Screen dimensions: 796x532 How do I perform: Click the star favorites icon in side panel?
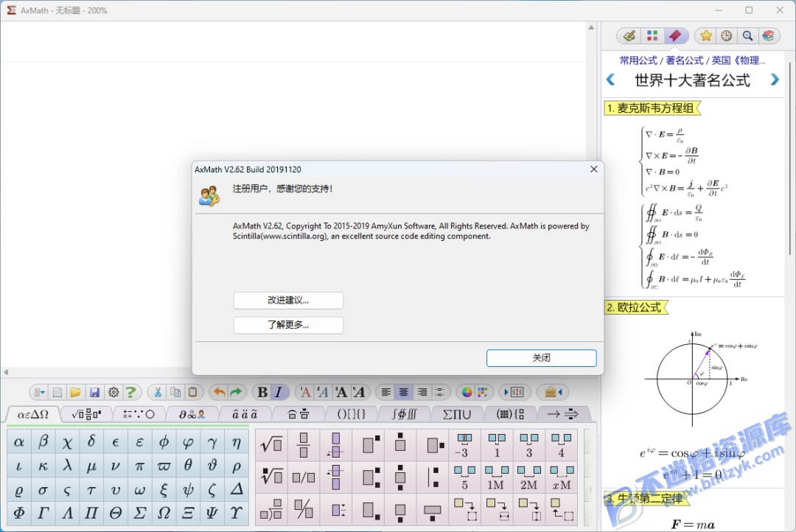[706, 35]
